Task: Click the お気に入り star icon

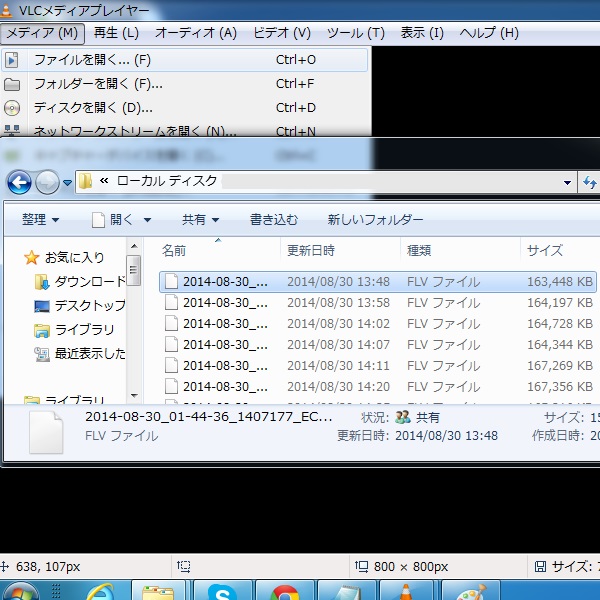Action: pyautogui.click(x=31, y=257)
